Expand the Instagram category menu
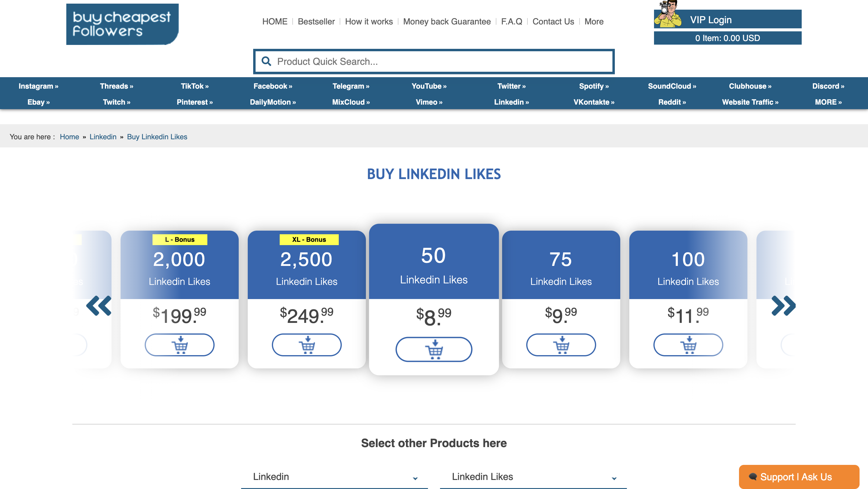The height and width of the screenshot is (489, 868). (38, 86)
